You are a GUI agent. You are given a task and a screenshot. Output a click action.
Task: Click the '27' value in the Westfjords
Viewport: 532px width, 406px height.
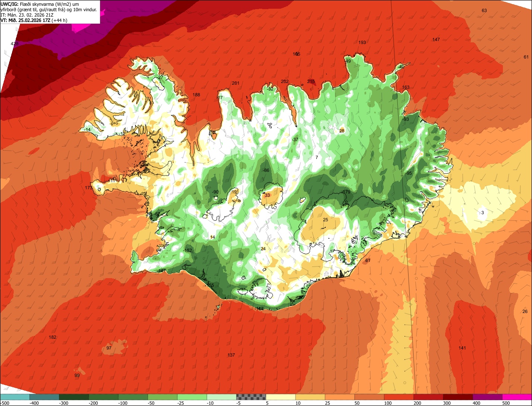(160, 77)
